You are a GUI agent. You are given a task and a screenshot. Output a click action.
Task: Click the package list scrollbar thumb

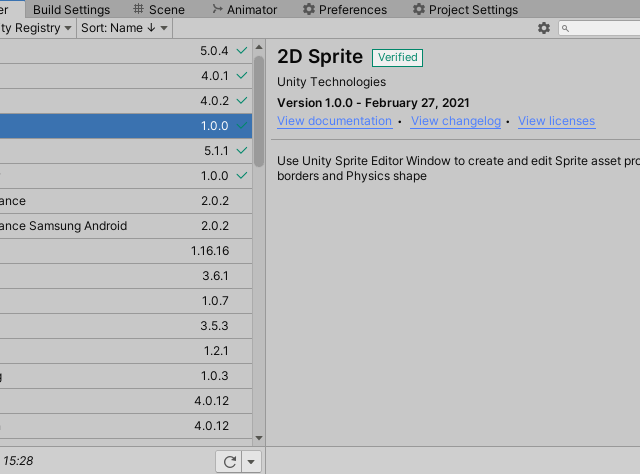point(259,111)
